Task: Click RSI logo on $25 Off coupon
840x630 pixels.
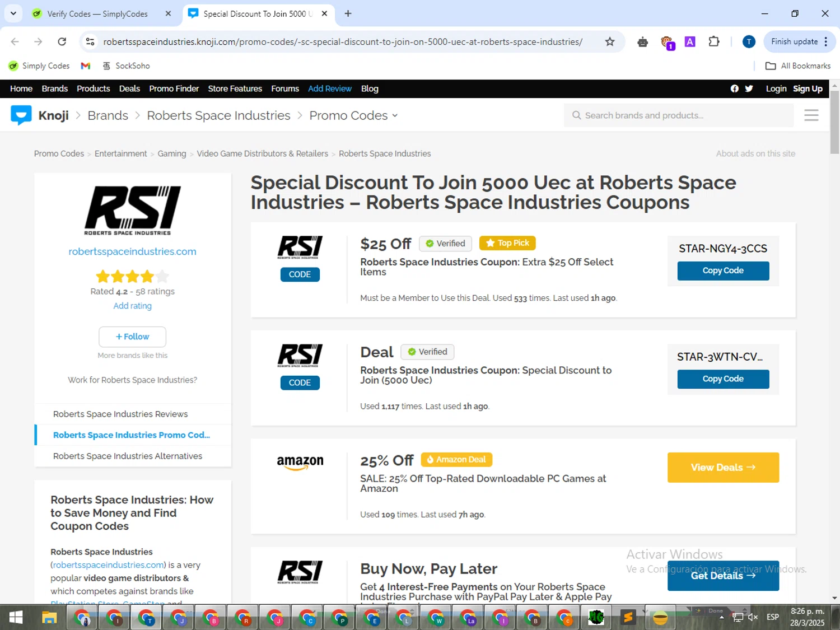Action: pos(300,247)
